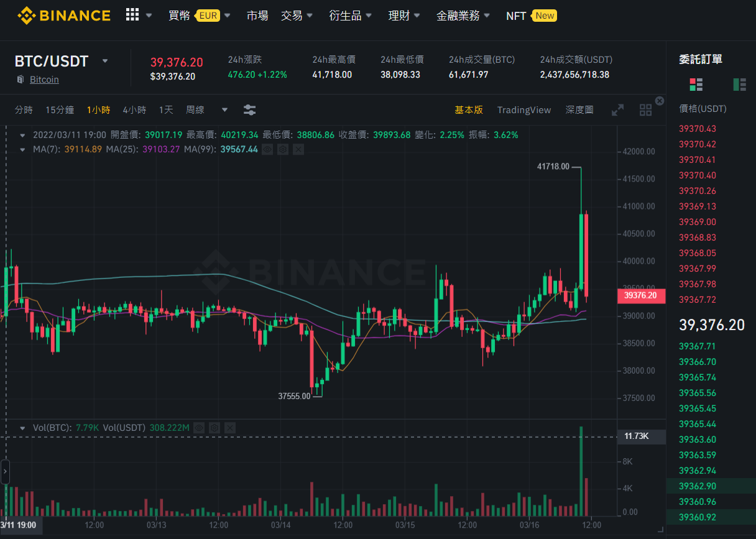Click the Binance logo in the header
This screenshot has height=539, width=756.
tap(63, 16)
